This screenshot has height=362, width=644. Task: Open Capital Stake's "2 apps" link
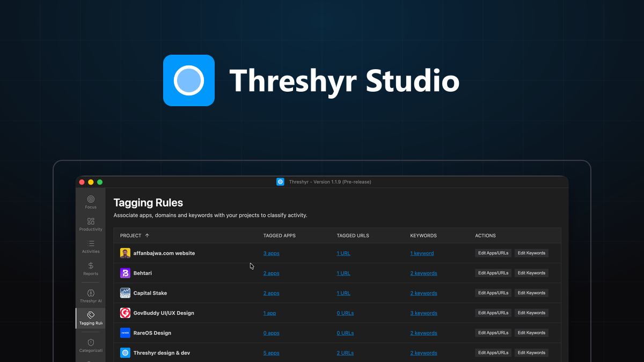[271, 293]
